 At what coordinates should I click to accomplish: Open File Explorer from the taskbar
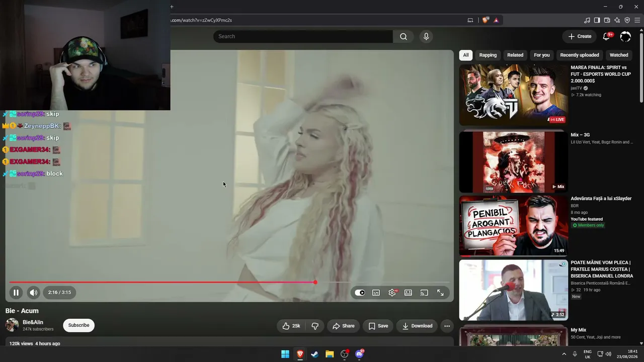330,354
